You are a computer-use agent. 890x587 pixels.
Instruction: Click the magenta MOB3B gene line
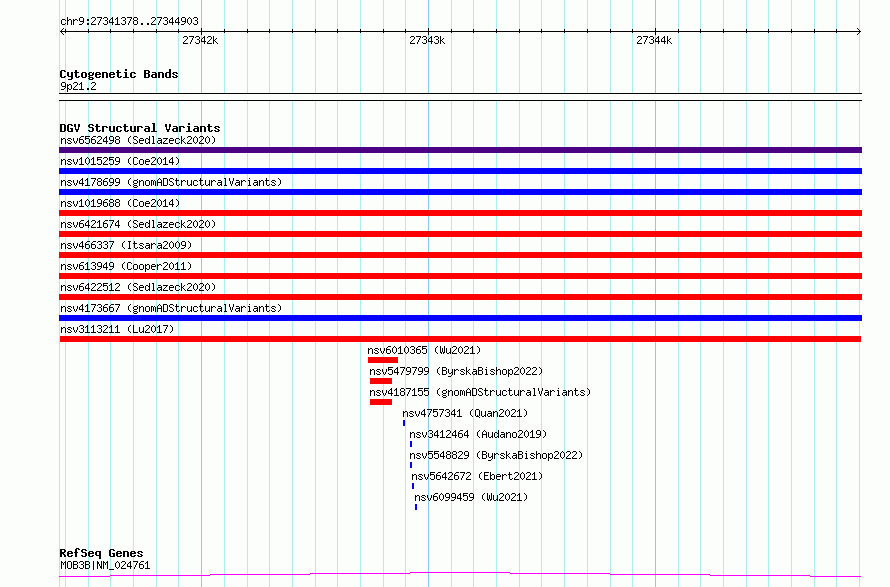click(x=460, y=575)
